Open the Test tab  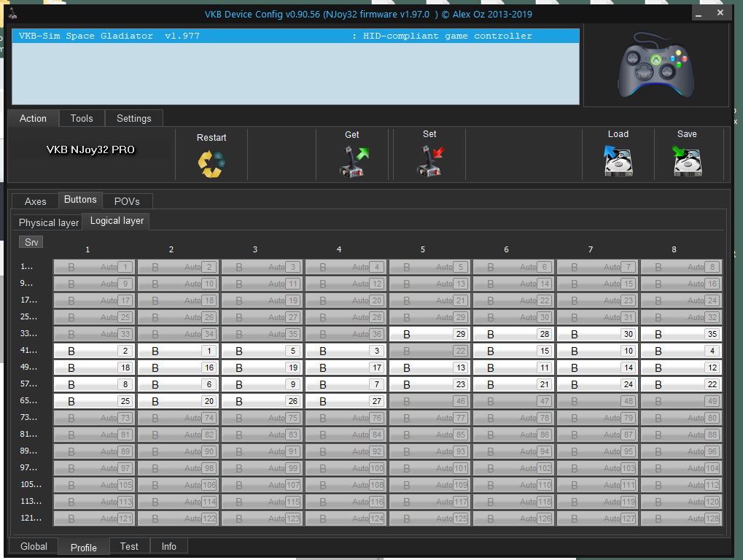pos(129,546)
